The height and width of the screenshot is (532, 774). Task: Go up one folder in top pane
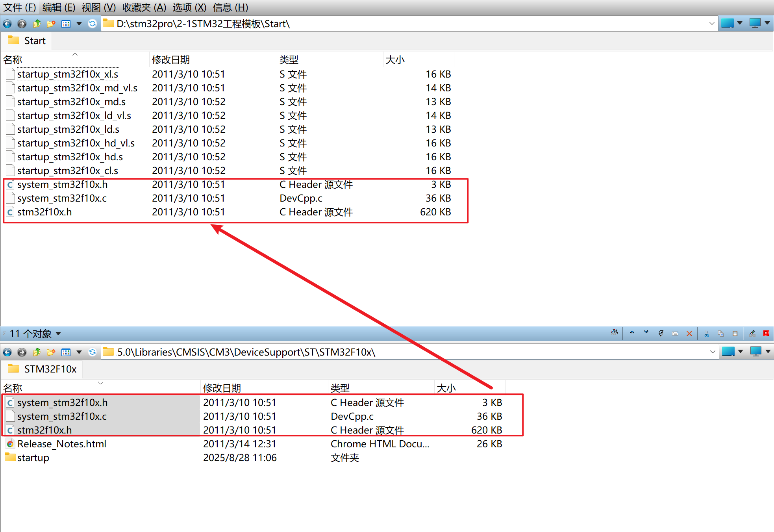37,24
